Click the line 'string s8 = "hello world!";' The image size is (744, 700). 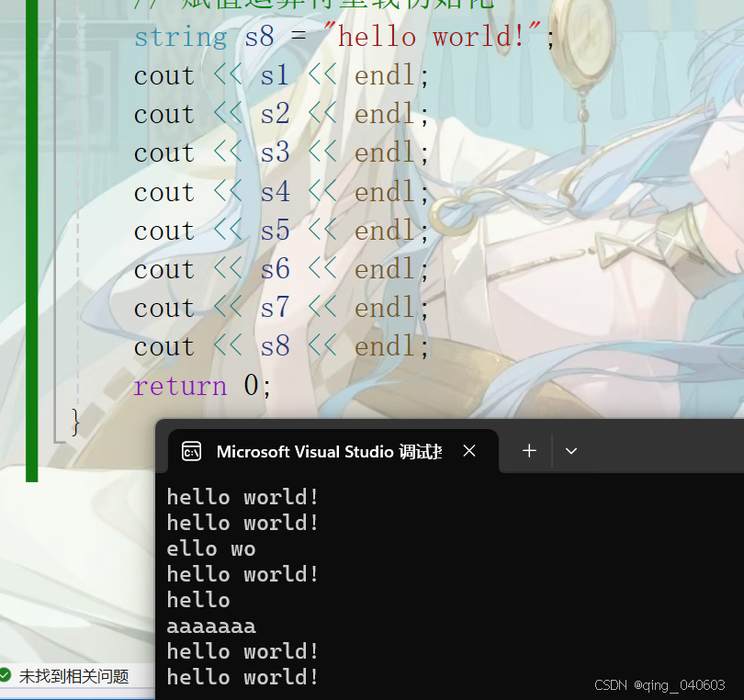[344, 37]
